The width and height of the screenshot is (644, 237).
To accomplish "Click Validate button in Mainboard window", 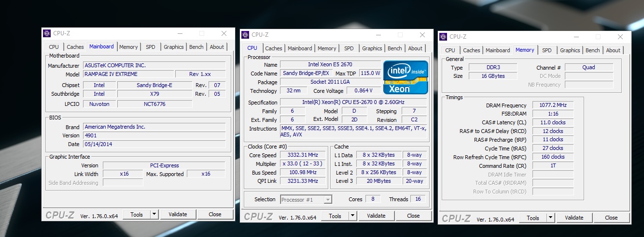I will click(x=178, y=214).
